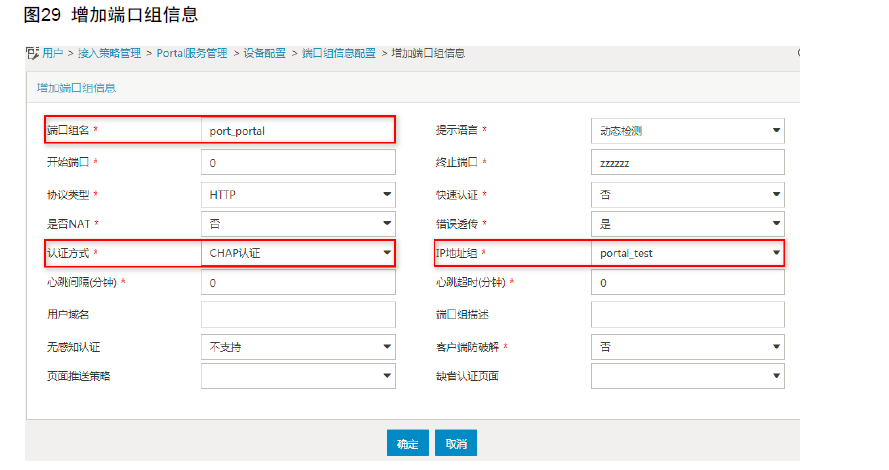Image resolution: width=889 pixels, height=470 pixels.
Task: Expand the IP地址组 portal_test dropdown
Action: 687,253
